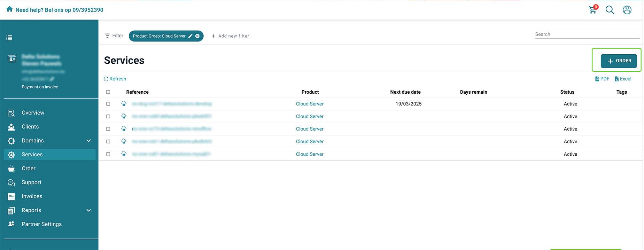
Task: Sort by Days remain column header
Action: click(473, 92)
